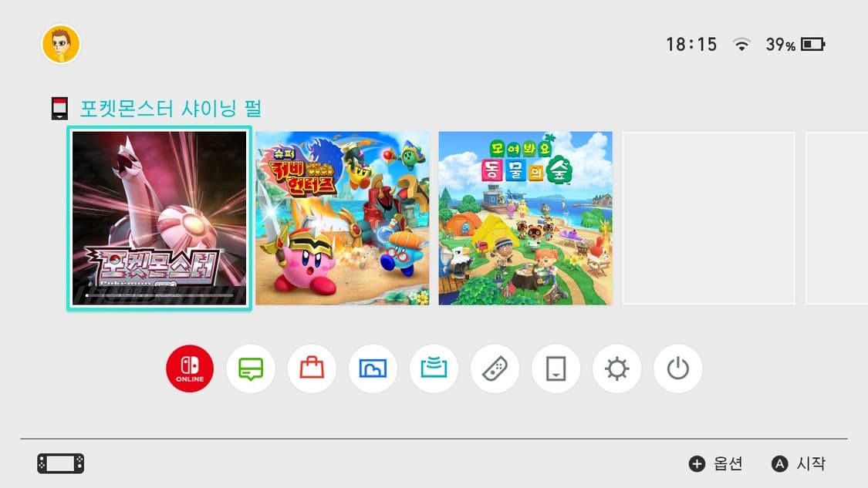
Task: Open System Settings gear
Action: [x=616, y=369]
